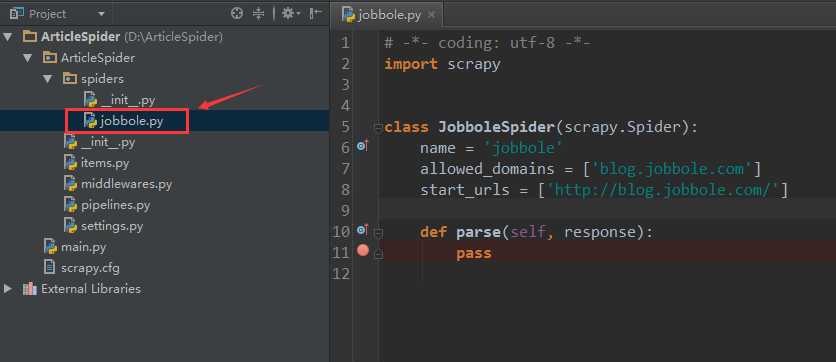Fold the parse method at line 10
The image size is (836, 362).
pos(378,232)
